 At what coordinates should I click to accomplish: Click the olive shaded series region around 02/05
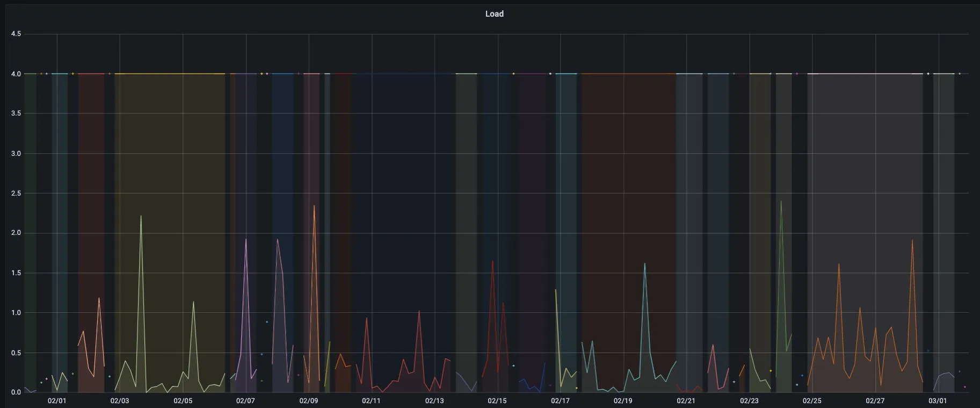[170, 233]
